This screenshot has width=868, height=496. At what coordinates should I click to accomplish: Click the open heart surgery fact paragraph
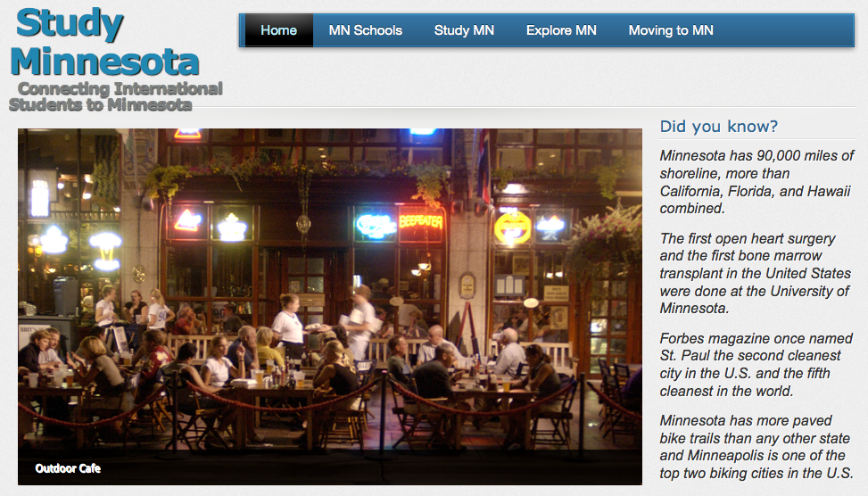point(755,274)
